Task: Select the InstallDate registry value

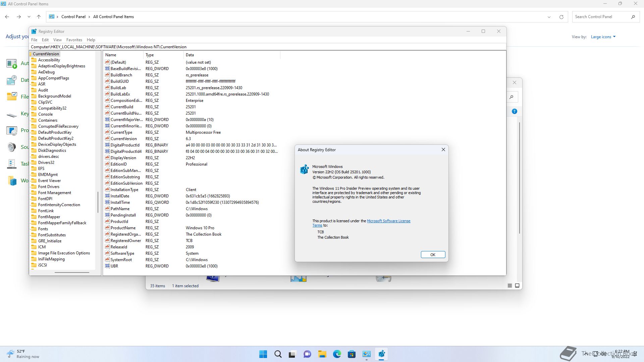Action: [x=120, y=196]
